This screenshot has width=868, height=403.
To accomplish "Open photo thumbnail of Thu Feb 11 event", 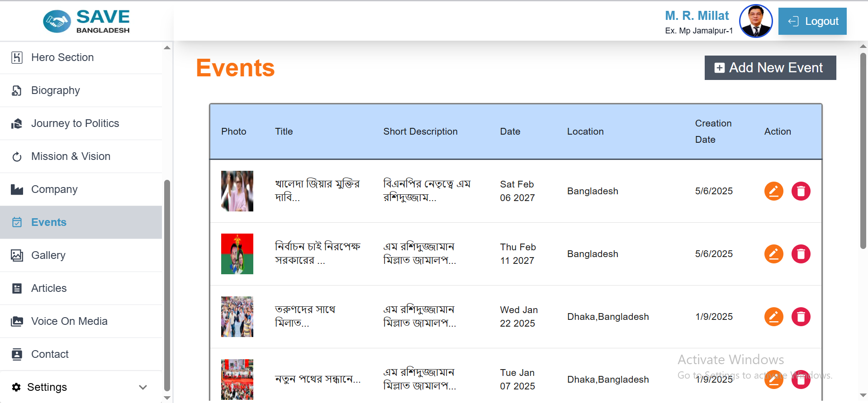I will [237, 254].
